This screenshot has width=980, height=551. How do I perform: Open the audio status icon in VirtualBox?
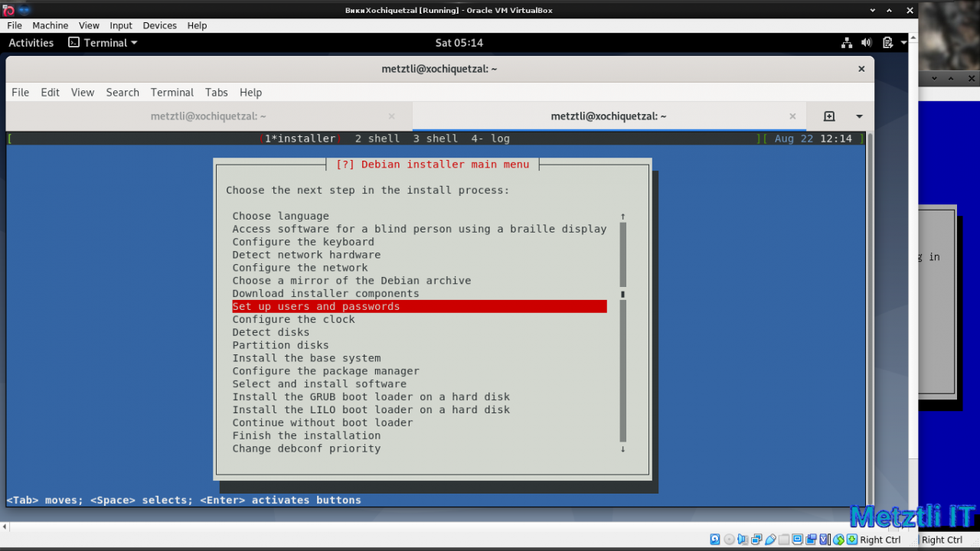(743, 540)
